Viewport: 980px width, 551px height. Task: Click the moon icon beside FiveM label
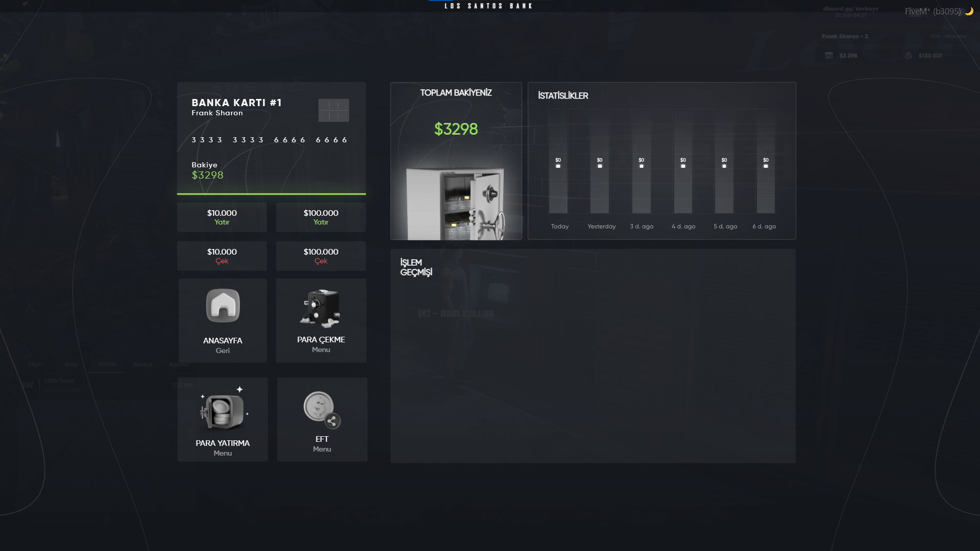coord(969,11)
